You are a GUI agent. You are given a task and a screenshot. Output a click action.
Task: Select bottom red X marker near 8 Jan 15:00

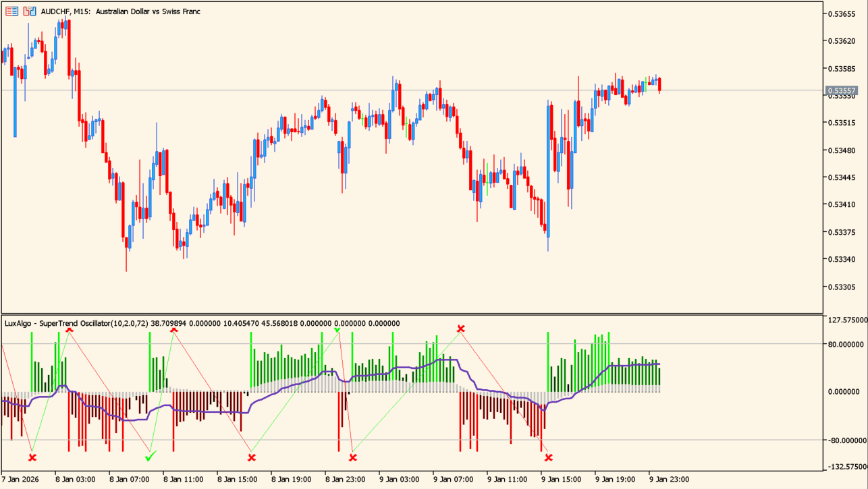252,457
